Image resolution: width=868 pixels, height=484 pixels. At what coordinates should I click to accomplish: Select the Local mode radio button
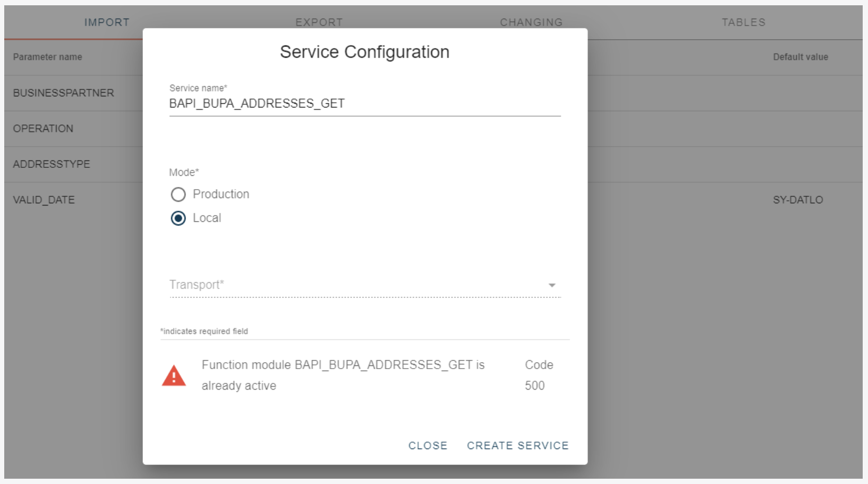point(178,218)
